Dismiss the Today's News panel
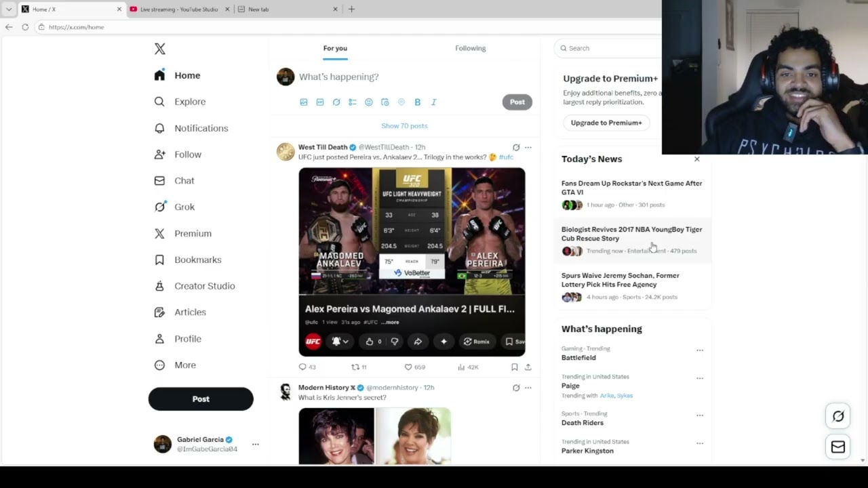Screen dimensions: 868x488 click(x=696, y=159)
